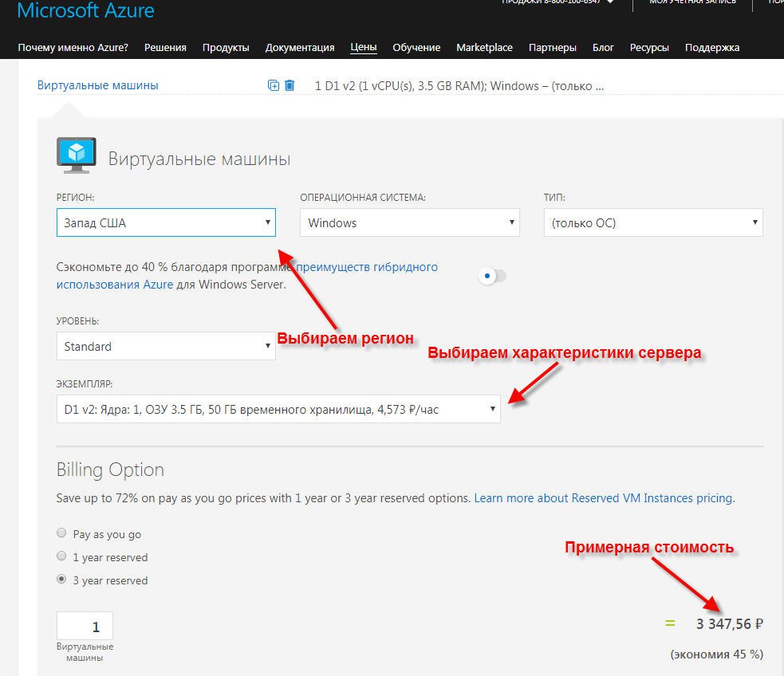Select the 1 year reserved option

point(62,556)
